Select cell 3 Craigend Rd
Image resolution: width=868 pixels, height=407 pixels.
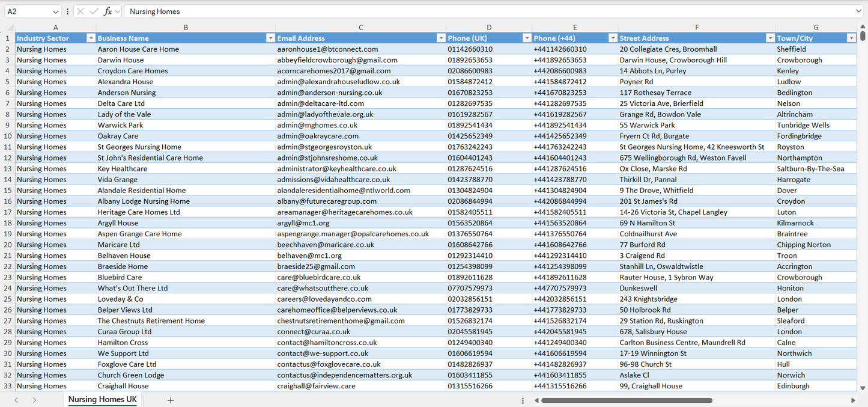(697, 256)
